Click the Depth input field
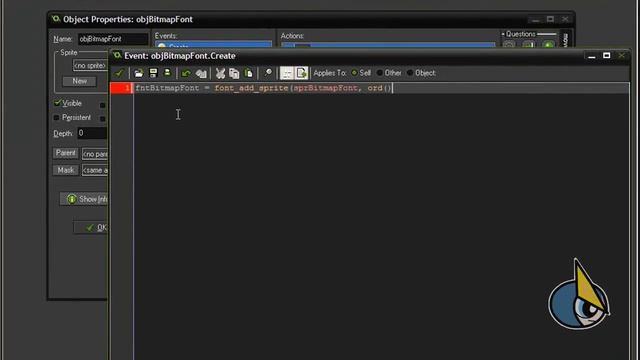The image size is (640, 360). click(92, 133)
